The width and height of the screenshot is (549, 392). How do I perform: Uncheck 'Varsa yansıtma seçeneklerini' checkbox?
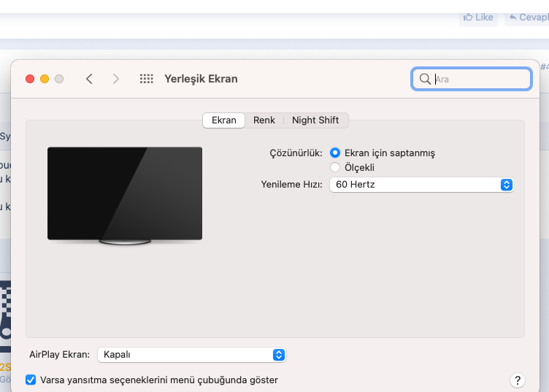tap(31, 380)
